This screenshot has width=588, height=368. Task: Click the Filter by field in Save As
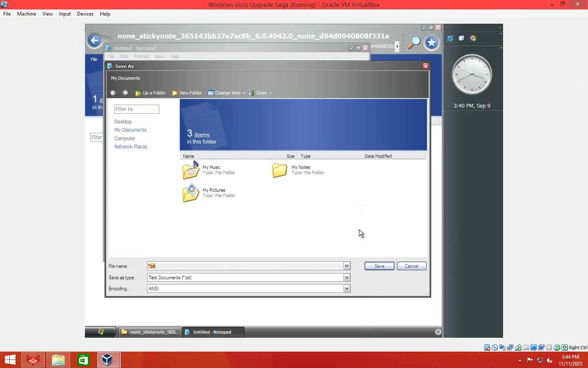[x=137, y=109]
